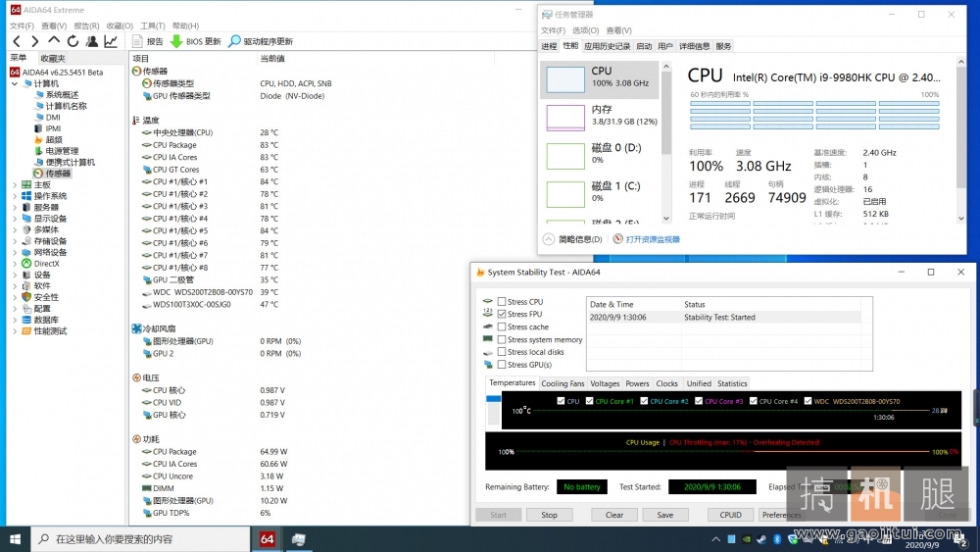Viewport: 980px width, 552px height.
Task: Enable the Stress system memory checkbox
Action: pos(501,339)
